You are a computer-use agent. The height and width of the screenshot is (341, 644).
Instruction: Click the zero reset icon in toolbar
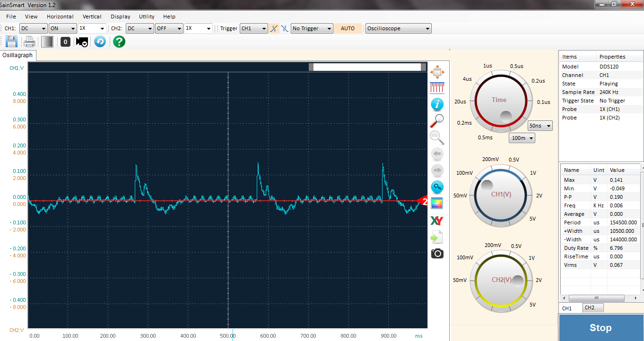pos(66,42)
